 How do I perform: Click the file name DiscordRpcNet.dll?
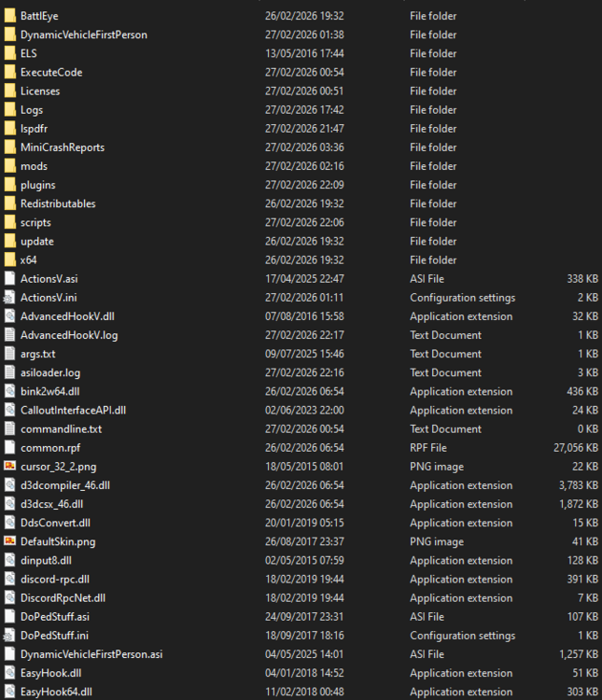63,597
